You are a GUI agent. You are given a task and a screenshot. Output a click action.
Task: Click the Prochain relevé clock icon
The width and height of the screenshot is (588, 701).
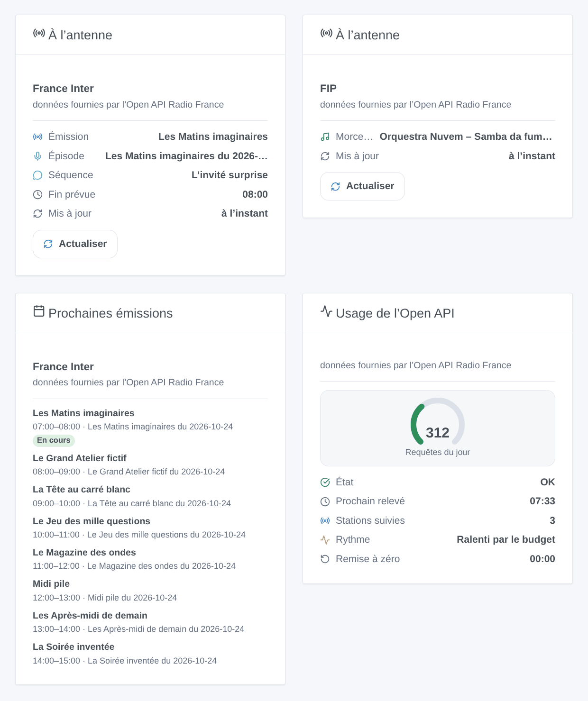tap(325, 501)
